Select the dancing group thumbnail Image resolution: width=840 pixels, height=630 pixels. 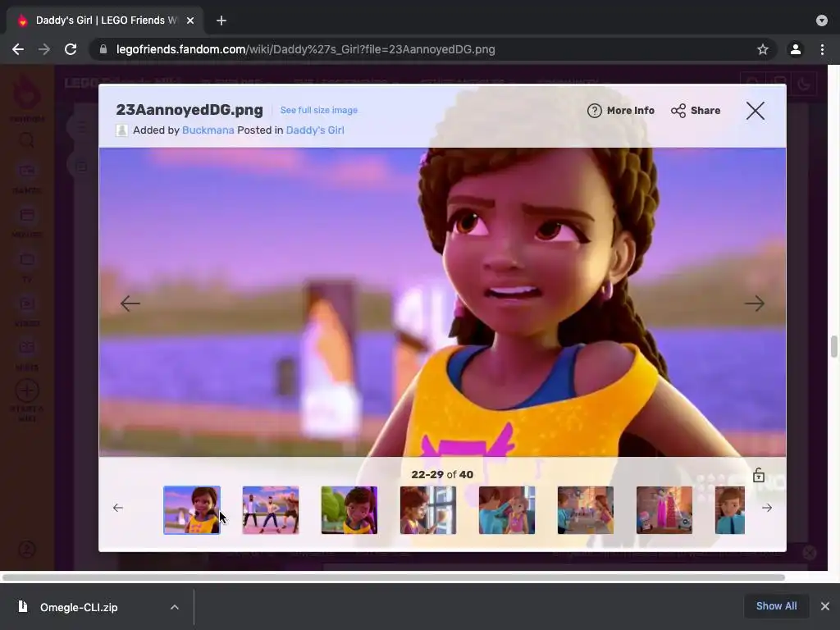click(x=271, y=510)
